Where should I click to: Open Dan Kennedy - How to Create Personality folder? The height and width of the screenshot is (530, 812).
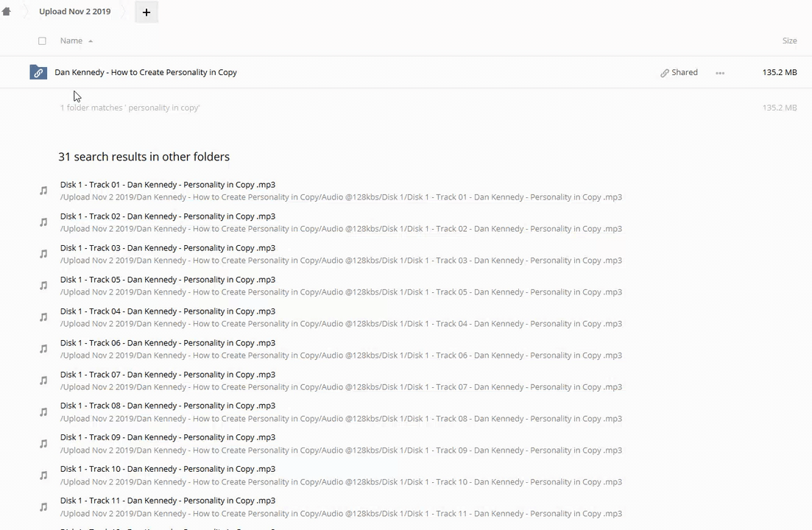146,73
